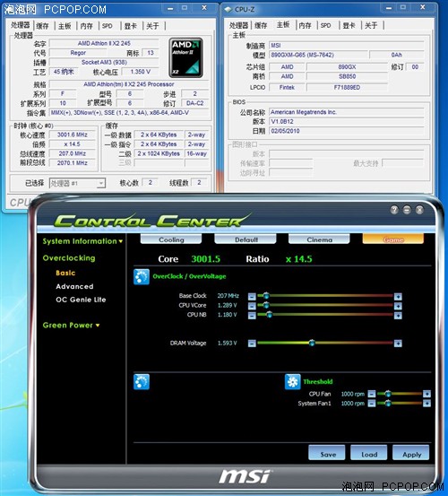The height and width of the screenshot is (496, 448).
Task: Click the System Fan1 threshold slider handle
Action: click(388, 403)
